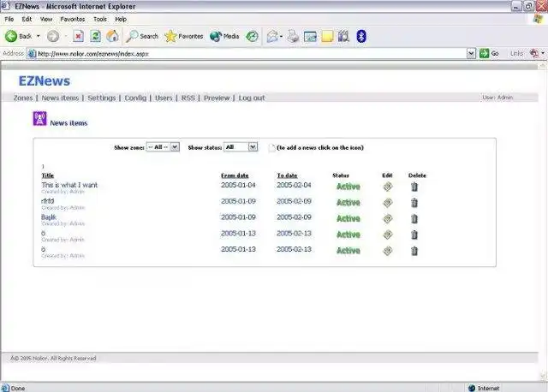The height and width of the screenshot is (392, 548).
Task: Sort by the Title column header
Action: pos(48,175)
